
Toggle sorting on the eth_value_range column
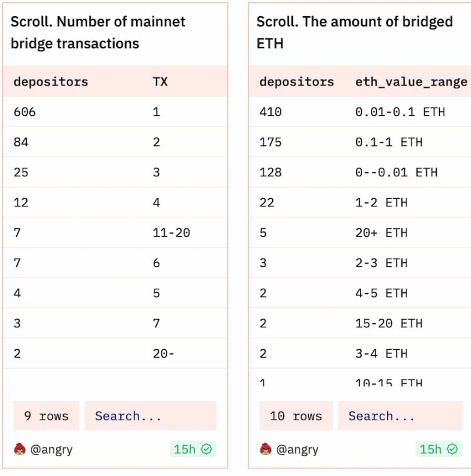point(411,82)
